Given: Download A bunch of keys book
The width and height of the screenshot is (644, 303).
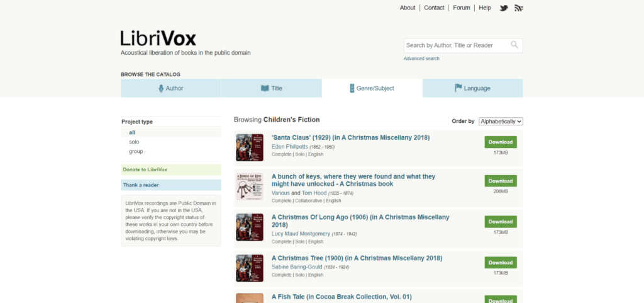Looking at the screenshot, I should pos(501,181).
